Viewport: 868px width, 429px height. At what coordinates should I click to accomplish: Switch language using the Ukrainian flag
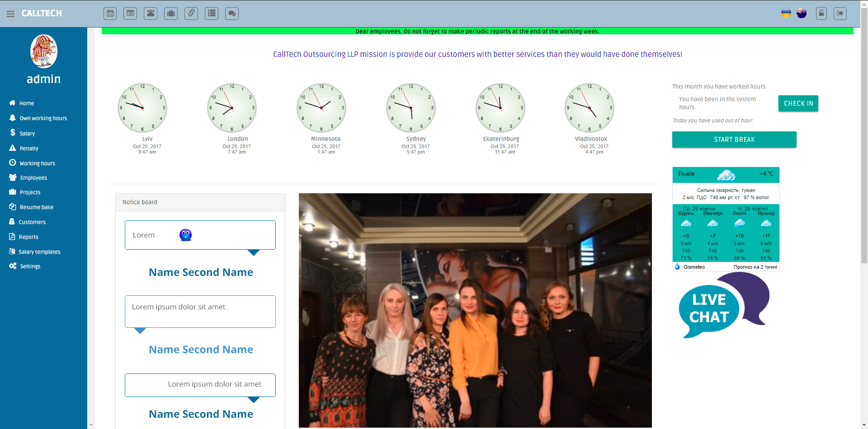pyautogui.click(x=786, y=14)
